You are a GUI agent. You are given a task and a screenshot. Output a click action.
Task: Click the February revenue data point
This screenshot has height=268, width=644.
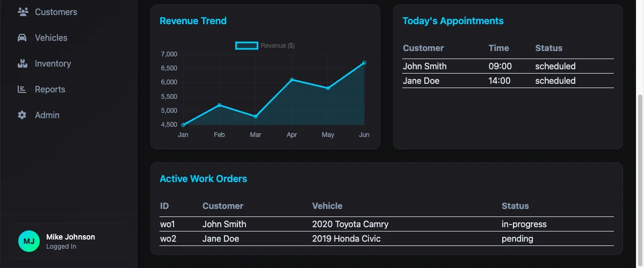219,105
